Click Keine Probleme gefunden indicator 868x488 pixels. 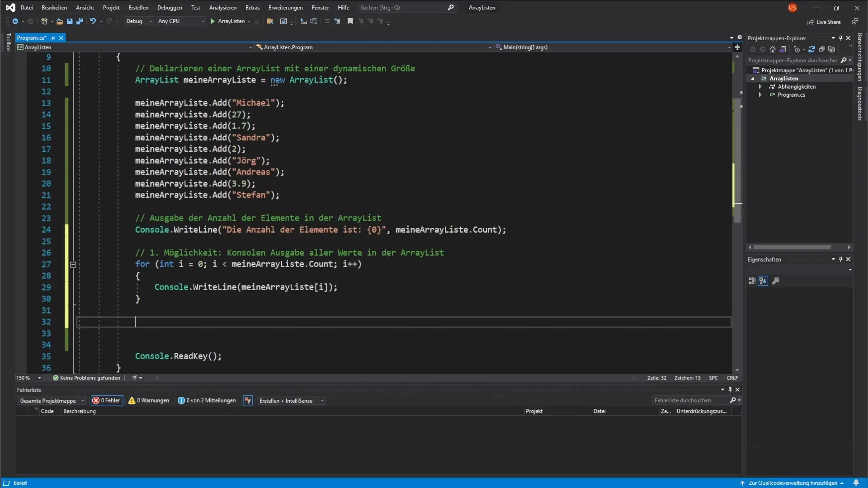[86, 378]
